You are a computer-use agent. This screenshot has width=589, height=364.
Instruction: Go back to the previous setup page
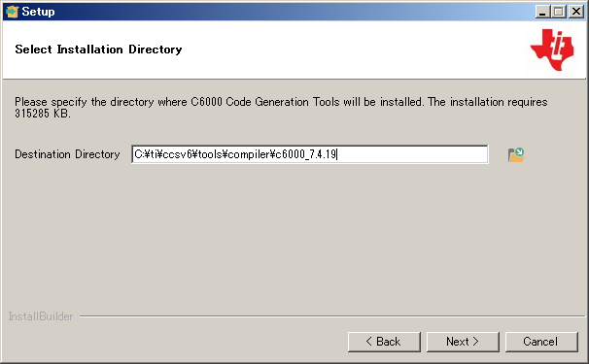tap(384, 342)
